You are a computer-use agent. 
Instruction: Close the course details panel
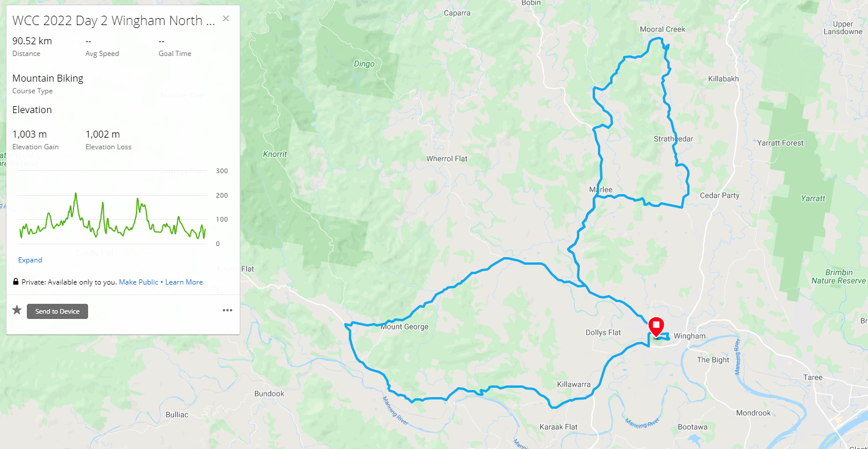click(226, 19)
